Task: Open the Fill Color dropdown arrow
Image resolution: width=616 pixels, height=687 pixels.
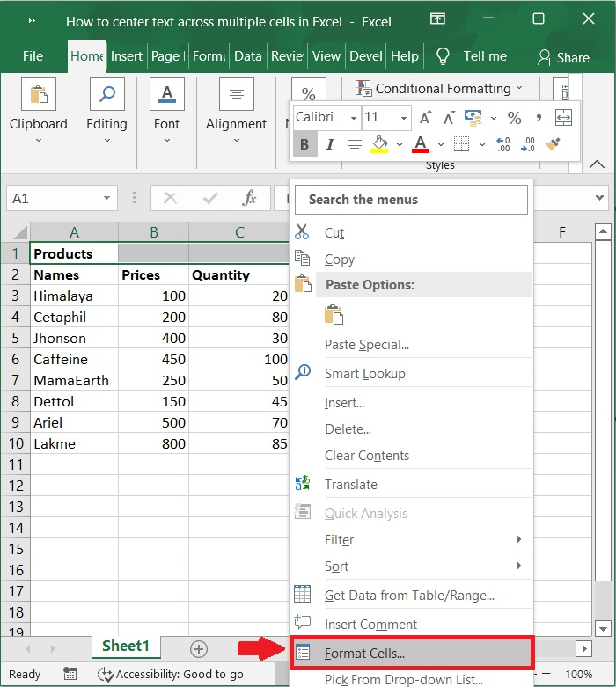Action: (400, 144)
